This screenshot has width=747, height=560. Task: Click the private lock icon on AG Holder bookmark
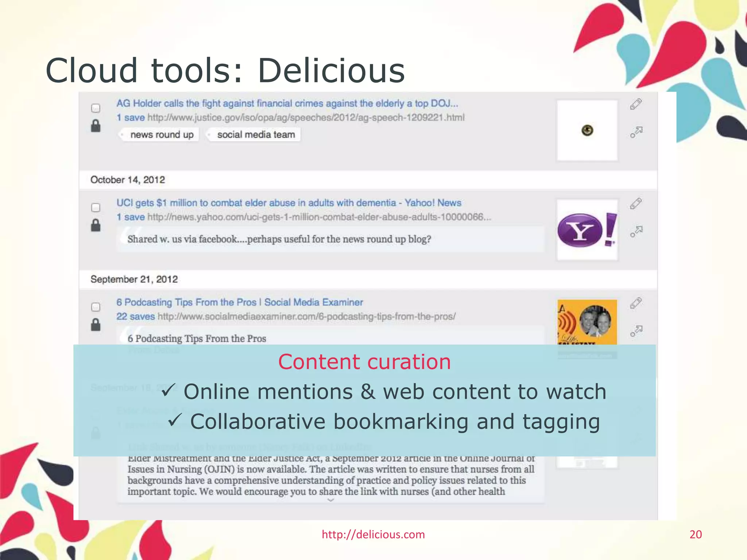pos(96,125)
